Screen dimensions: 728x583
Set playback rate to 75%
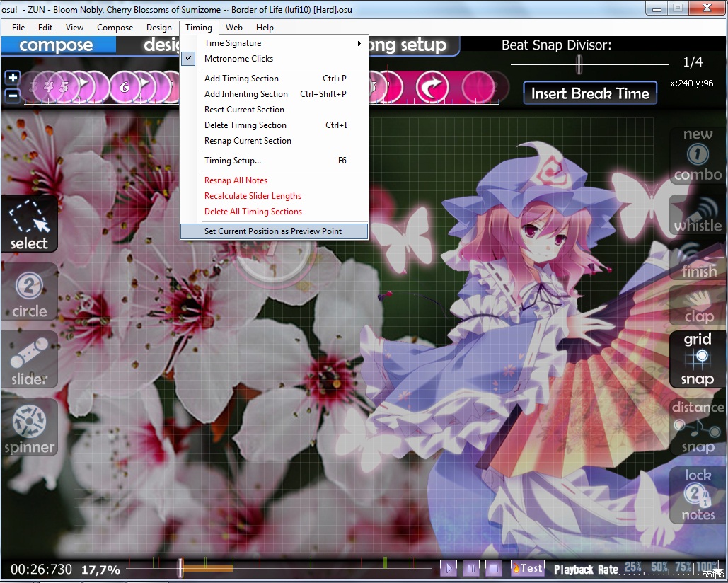tap(683, 567)
